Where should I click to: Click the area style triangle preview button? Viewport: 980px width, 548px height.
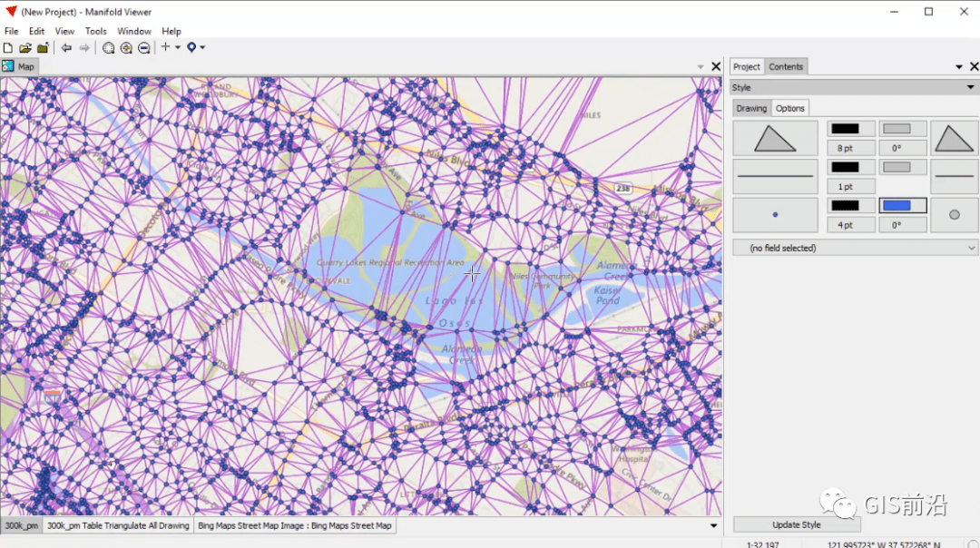pyautogui.click(x=775, y=138)
